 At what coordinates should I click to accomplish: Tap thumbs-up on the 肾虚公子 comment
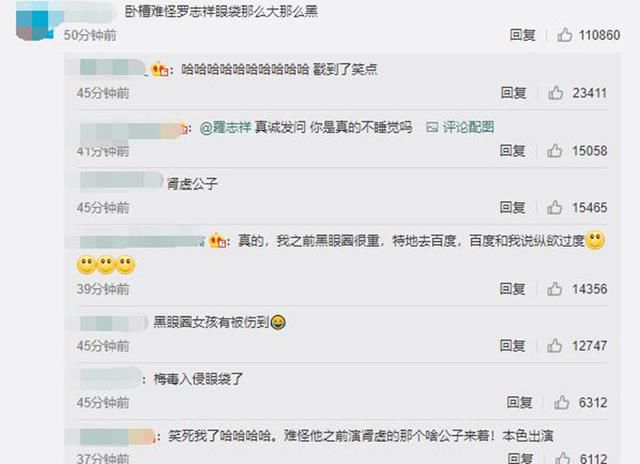[555, 207]
